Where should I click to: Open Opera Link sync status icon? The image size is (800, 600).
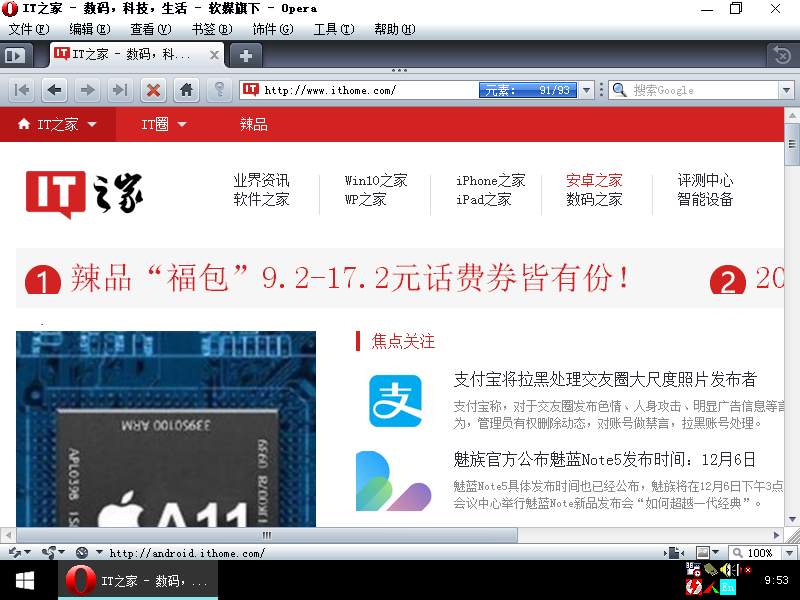pos(15,553)
